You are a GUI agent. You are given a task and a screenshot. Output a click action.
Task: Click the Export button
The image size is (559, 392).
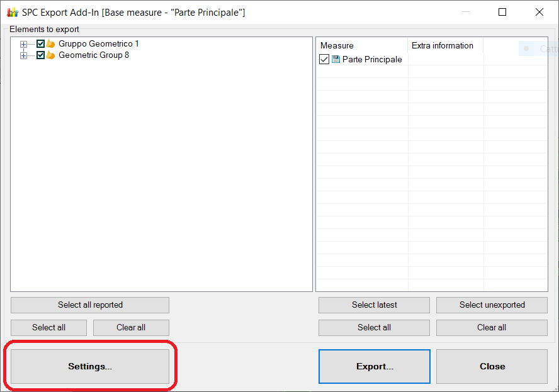pyautogui.click(x=374, y=366)
